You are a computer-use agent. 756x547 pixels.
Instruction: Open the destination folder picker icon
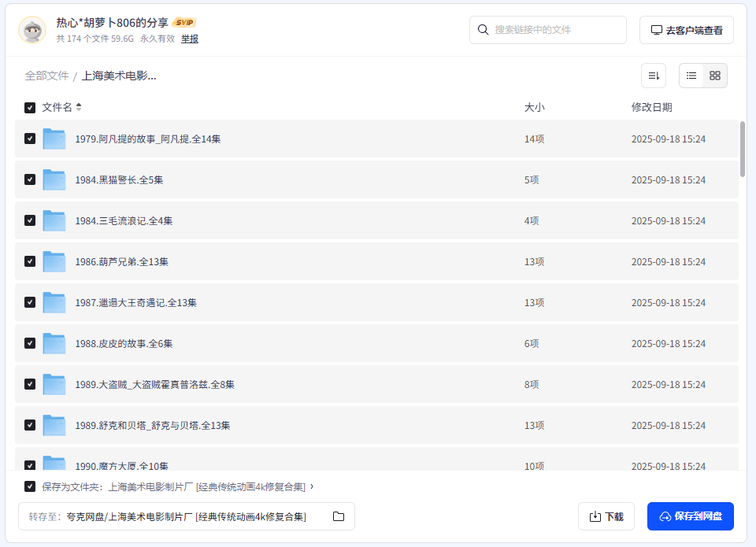pos(339,516)
